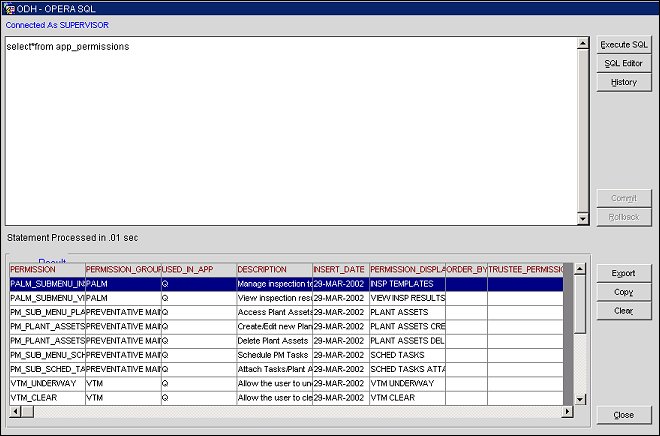Click the PERMISSION column header
Viewport: 660px width, 436px height.
tap(46, 270)
